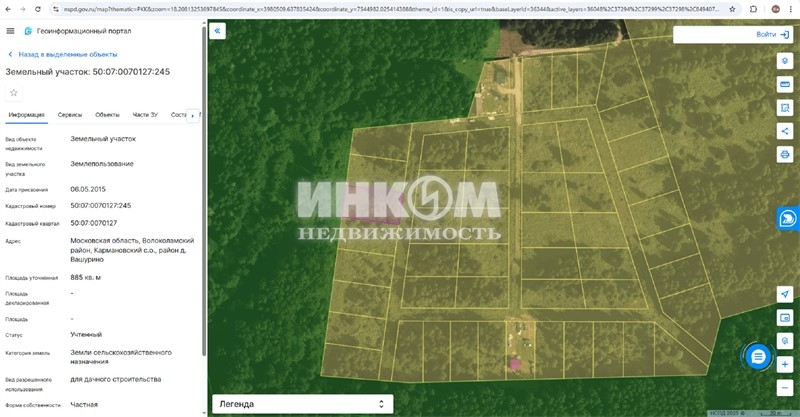Select the date 06.05.2015 text
Viewport: 800px width, 417px height.
(88, 189)
